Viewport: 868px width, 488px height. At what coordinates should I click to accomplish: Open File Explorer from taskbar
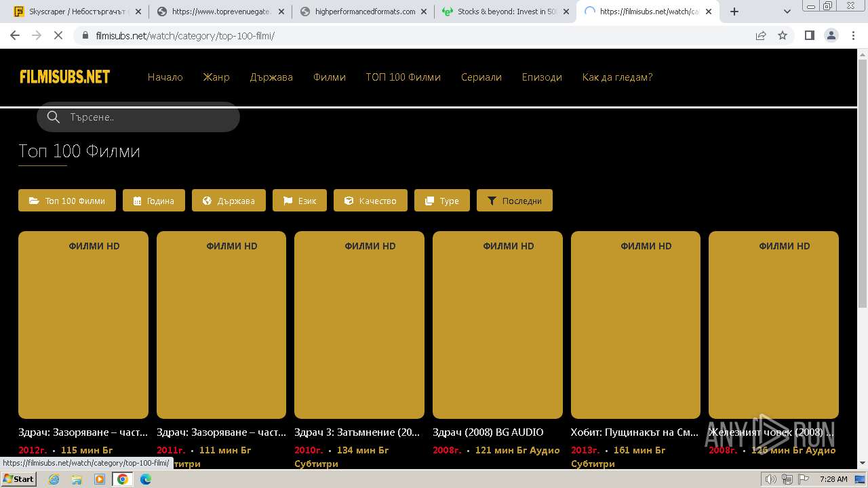pos(77,479)
